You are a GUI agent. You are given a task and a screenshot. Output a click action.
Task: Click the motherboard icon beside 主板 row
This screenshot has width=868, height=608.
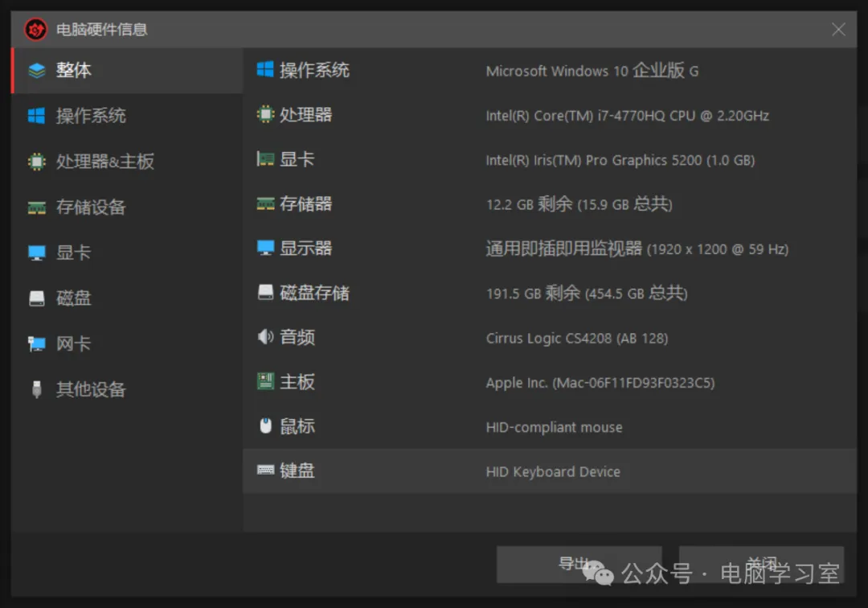pyautogui.click(x=265, y=381)
